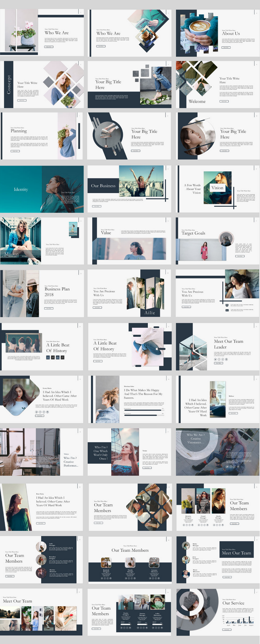Click the envelope icon on 'You Are Precious' slide
260x644 pixels.
pos(227,310)
